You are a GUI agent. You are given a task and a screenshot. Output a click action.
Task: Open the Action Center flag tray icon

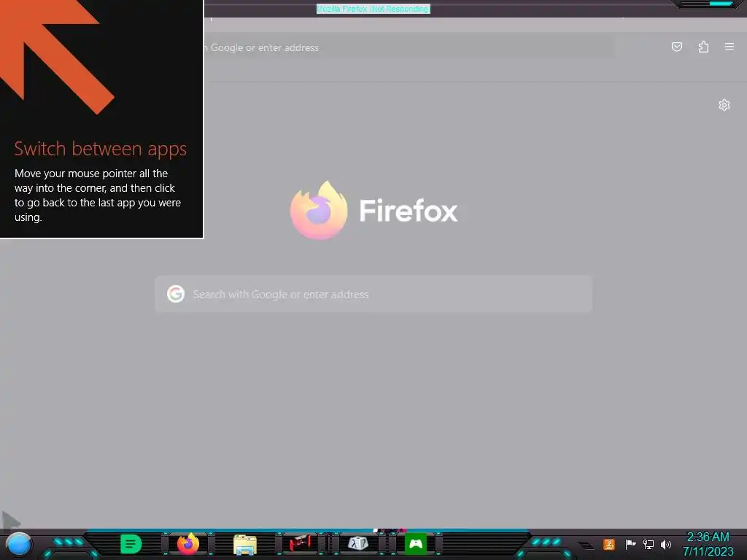tap(630, 544)
